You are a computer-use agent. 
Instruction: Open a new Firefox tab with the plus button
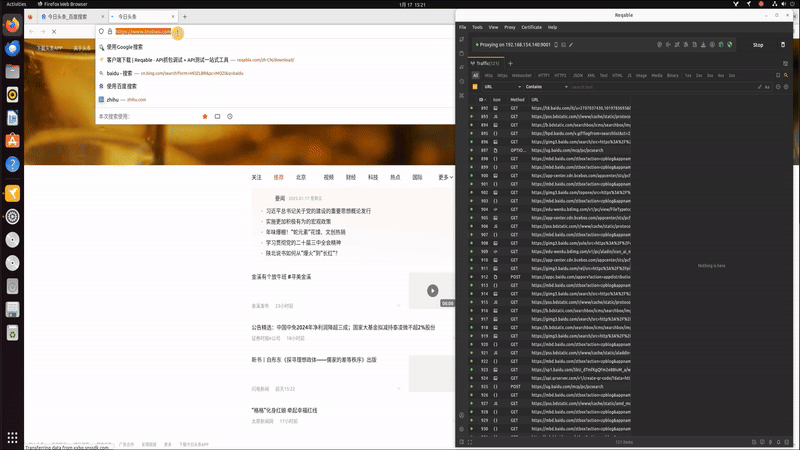[x=185, y=17]
